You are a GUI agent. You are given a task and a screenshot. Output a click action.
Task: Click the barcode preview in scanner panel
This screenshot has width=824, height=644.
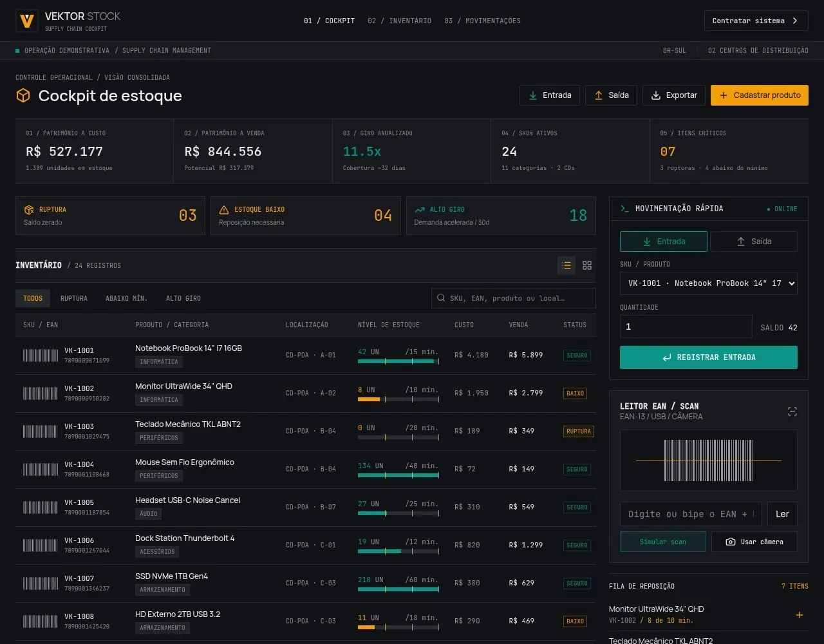click(x=709, y=460)
